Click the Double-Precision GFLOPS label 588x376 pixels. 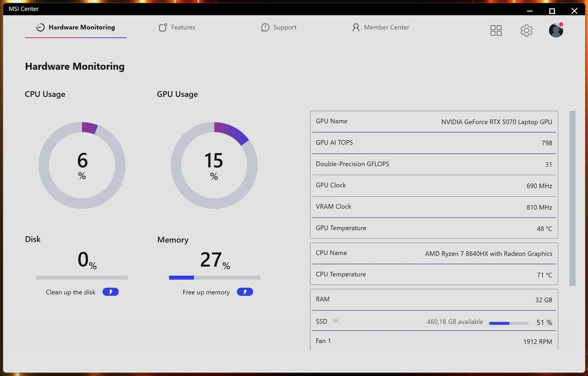[x=352, y=164]
